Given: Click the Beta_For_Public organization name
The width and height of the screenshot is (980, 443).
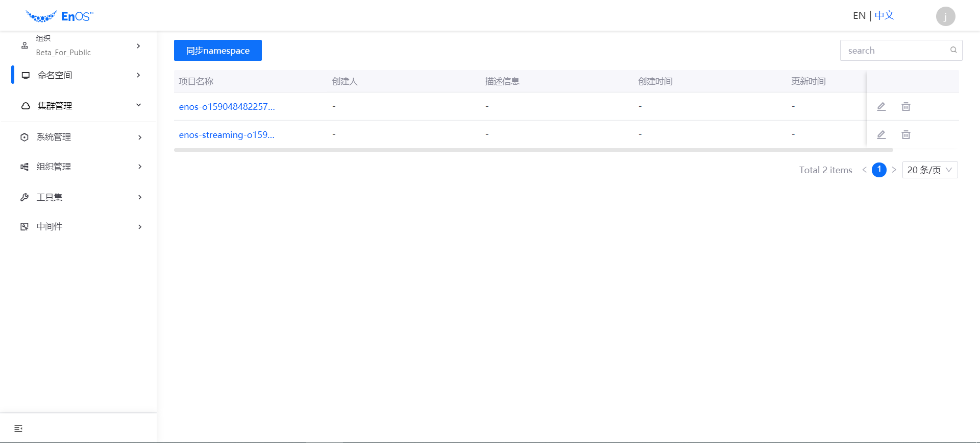Looking at the screenshot, I should tap(63, 53).
